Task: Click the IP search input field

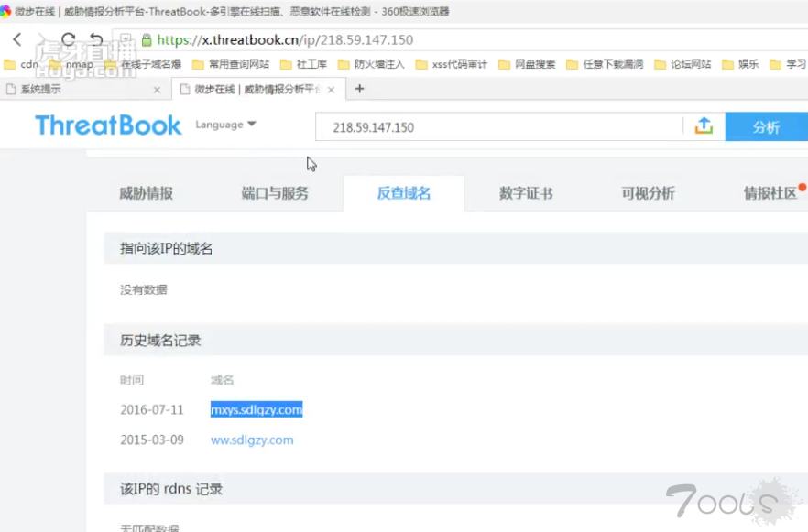Action: pyautogui.click(x=499, y=127)
